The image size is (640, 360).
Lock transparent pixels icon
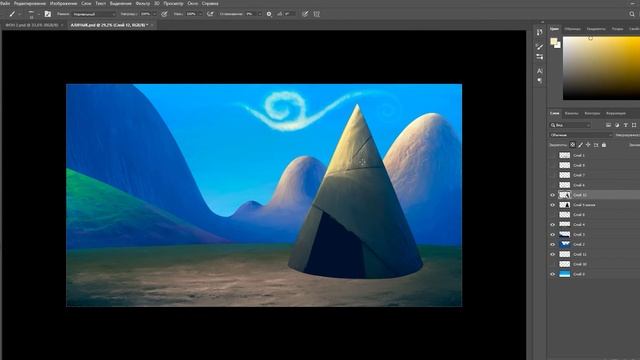click(572, 145)
